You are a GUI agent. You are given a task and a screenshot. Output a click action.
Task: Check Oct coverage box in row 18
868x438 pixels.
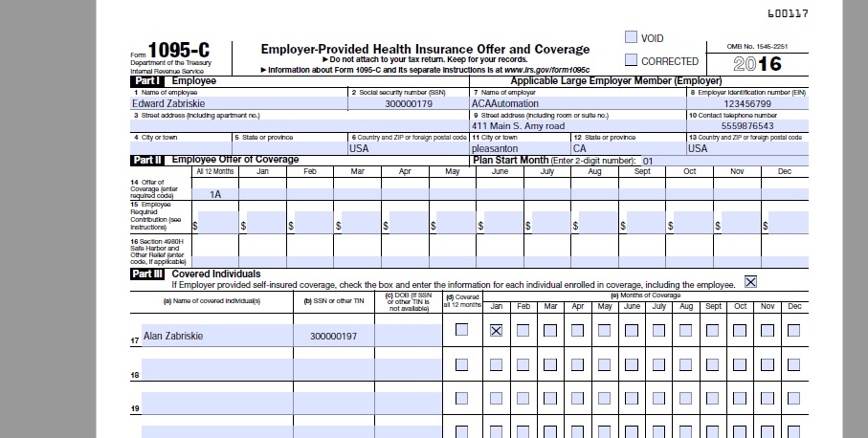click(x=740, y=364)
